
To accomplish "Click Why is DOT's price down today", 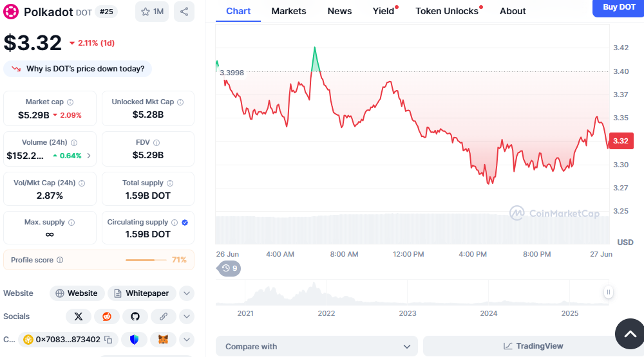I will coord(78,69).
